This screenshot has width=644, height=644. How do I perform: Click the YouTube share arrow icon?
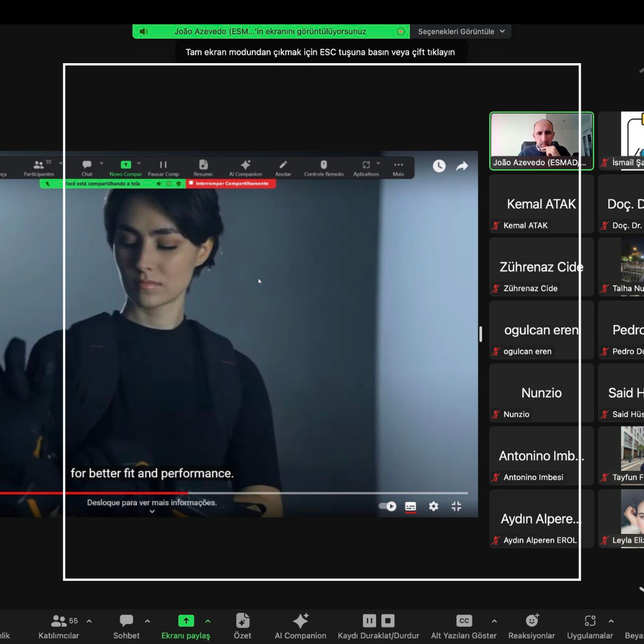pos(462,166)
